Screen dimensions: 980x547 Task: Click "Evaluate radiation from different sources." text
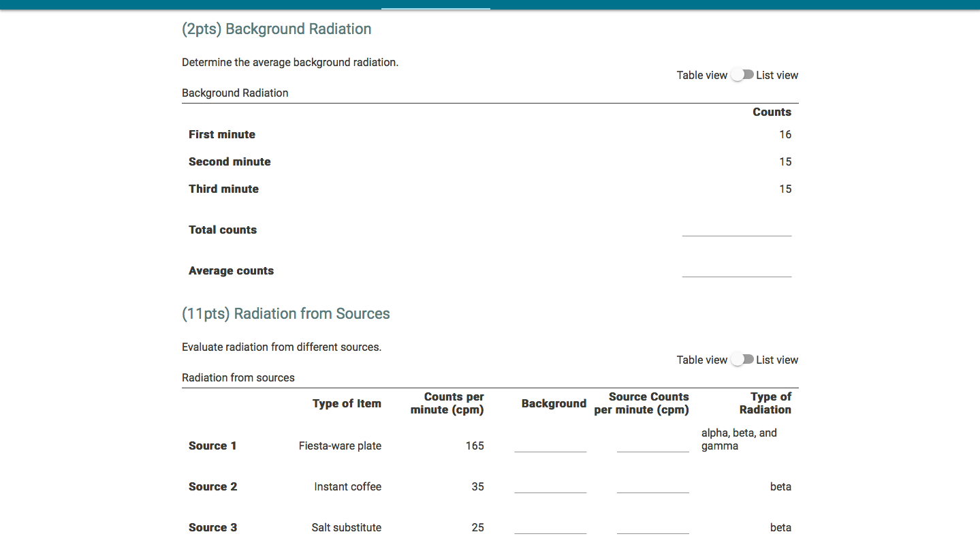(x=281, y=347)
